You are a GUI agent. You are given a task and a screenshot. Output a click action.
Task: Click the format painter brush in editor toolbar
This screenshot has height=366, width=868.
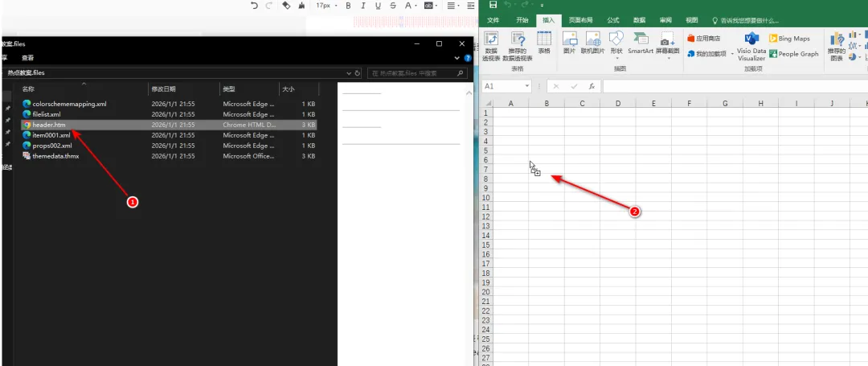click(x=301, y=6)
